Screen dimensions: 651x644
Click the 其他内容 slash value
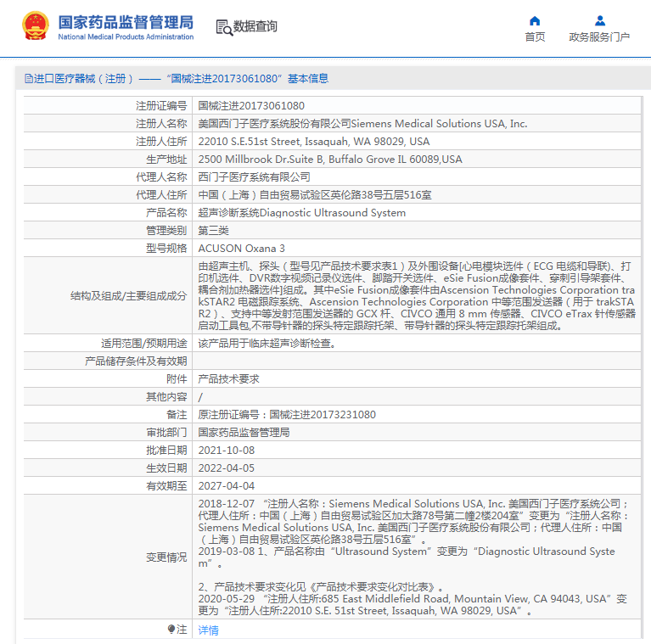coord(200,397)
